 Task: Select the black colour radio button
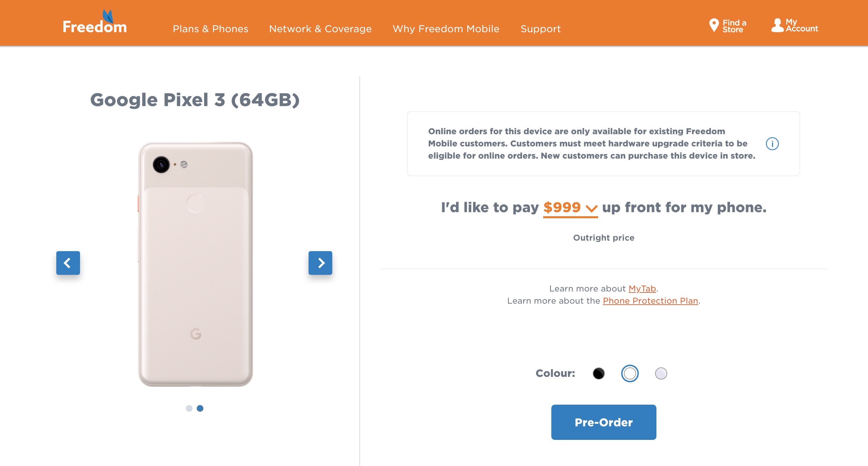pos(599,373)
